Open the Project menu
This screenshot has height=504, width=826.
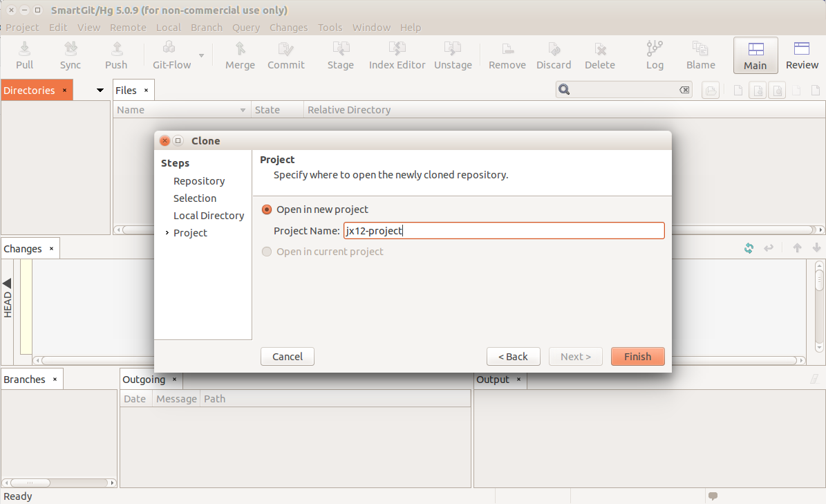point(22,28)
